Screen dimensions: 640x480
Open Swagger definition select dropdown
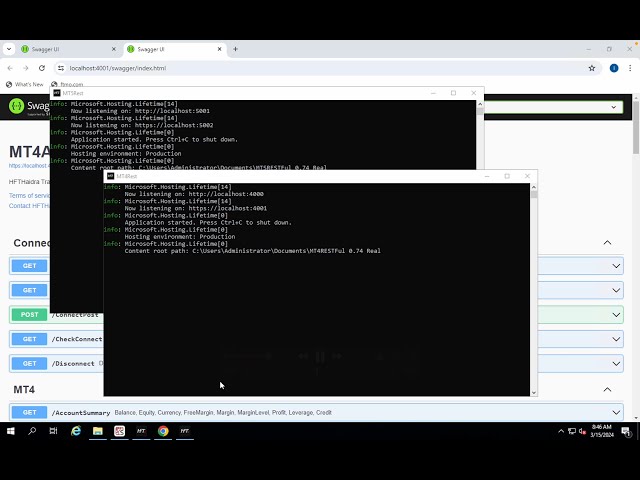click(553, 107)
